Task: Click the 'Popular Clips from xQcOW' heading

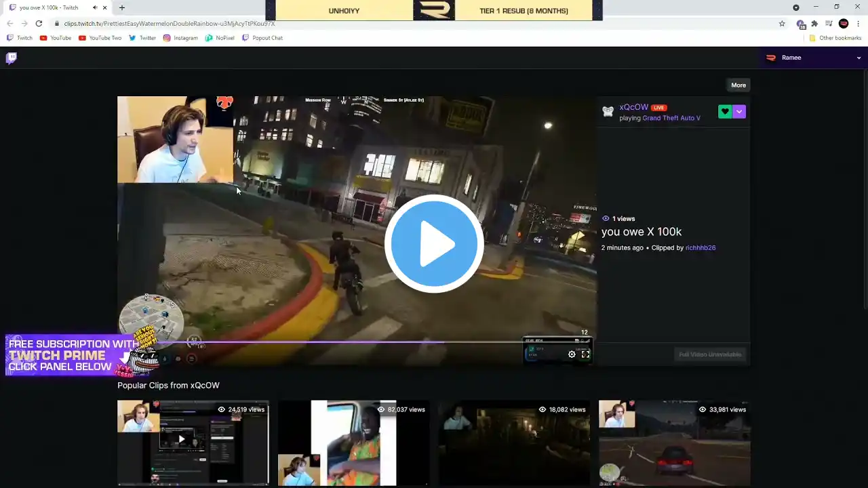Action: pos(168,386)
